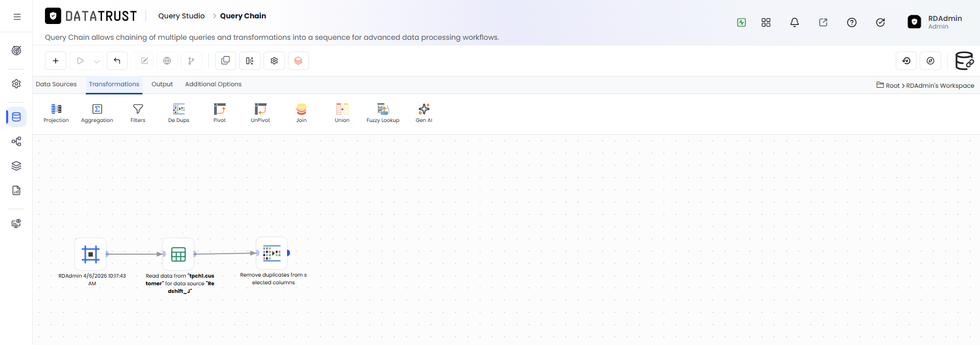Open the Fuzzy Lookup transformation
980x345 pixels.
pos(383,113)
